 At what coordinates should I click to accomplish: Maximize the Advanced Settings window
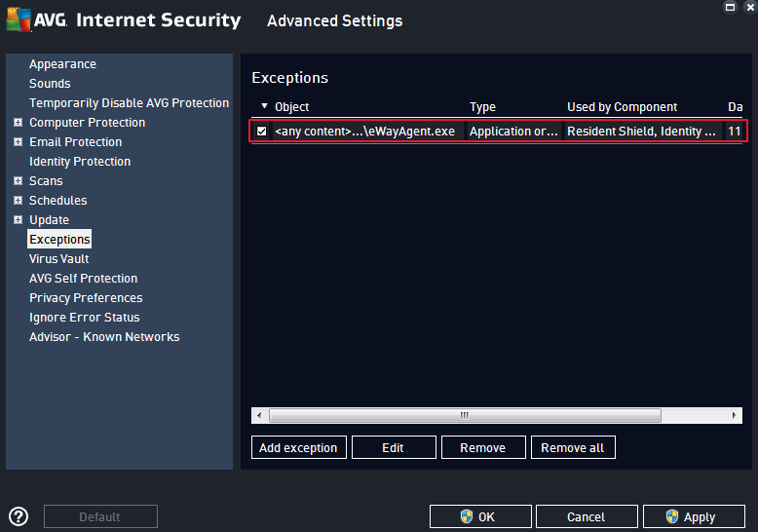tap(730, 7)
